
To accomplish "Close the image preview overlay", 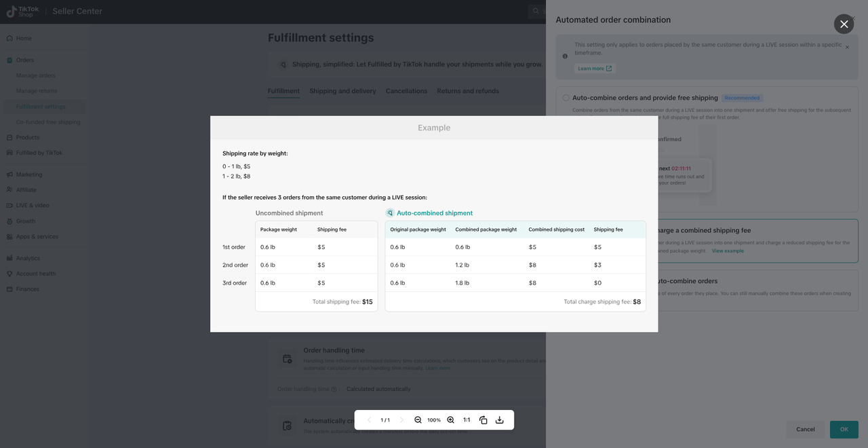I will [844, 24].
